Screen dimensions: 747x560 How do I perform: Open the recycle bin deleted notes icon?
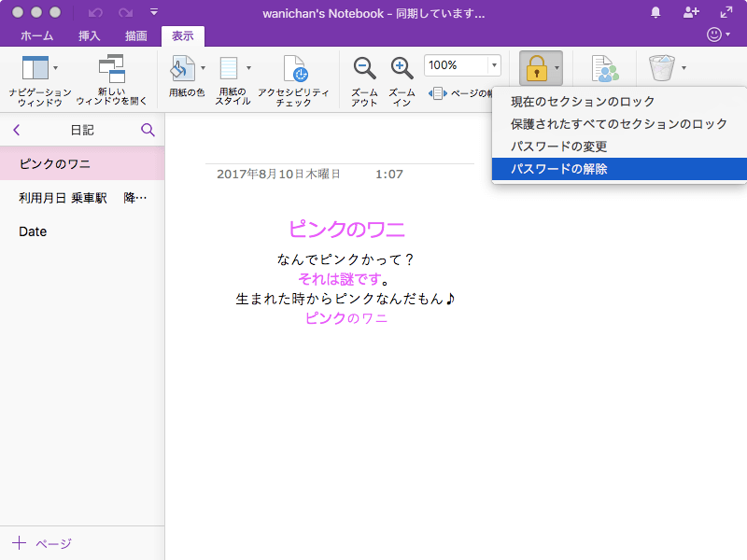[661, 68]
